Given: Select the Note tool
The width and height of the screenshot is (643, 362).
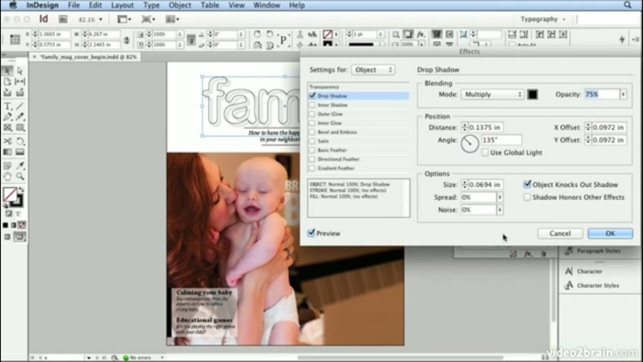Looking at the screenshot, I should (7, 166).
